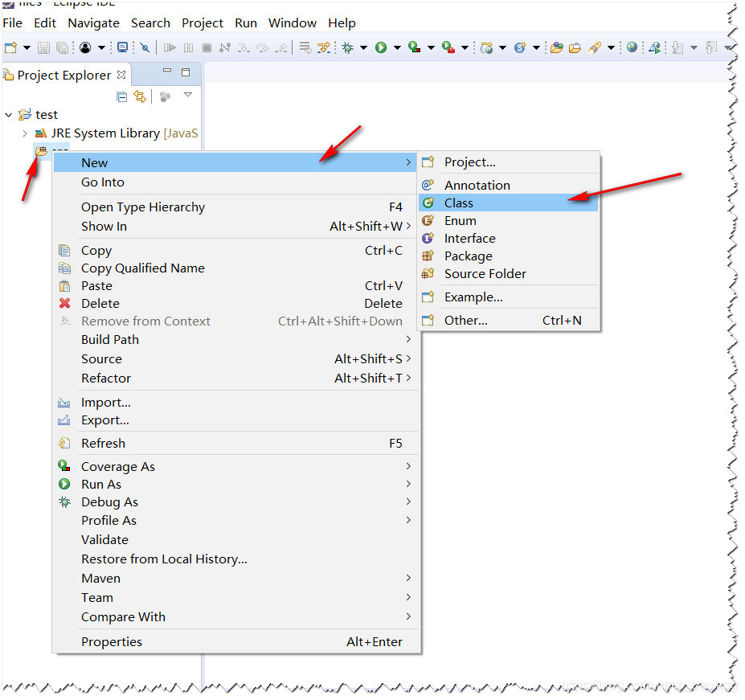This screenshot has width=745, height=700.
Task: Choose Delete in the context menu
Action: pos(236,304)
